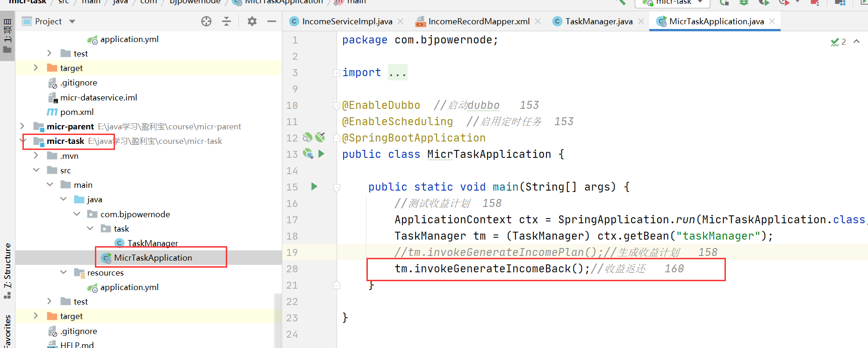Run with coverage from the toolbar
Screen dimensions: 868x348
click(x=764, y=2)
